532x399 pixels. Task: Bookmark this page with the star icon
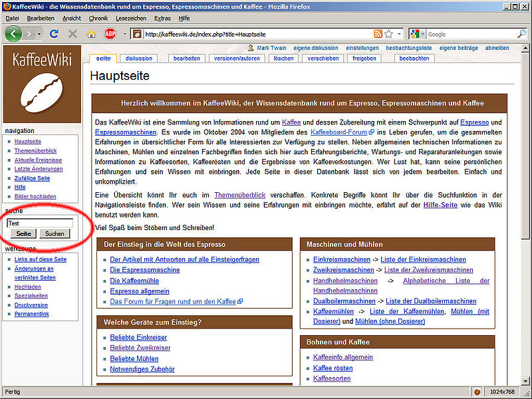pyautogui.click(x=389, y=34)
